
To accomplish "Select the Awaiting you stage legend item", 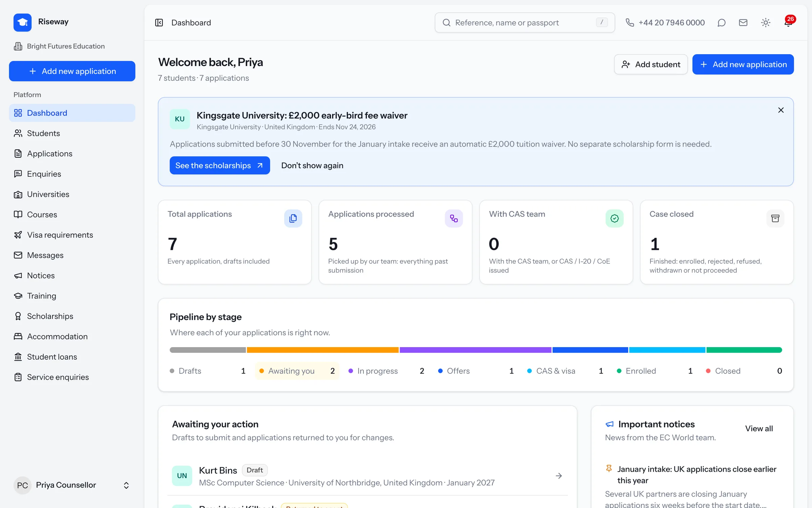I will 297,371.
